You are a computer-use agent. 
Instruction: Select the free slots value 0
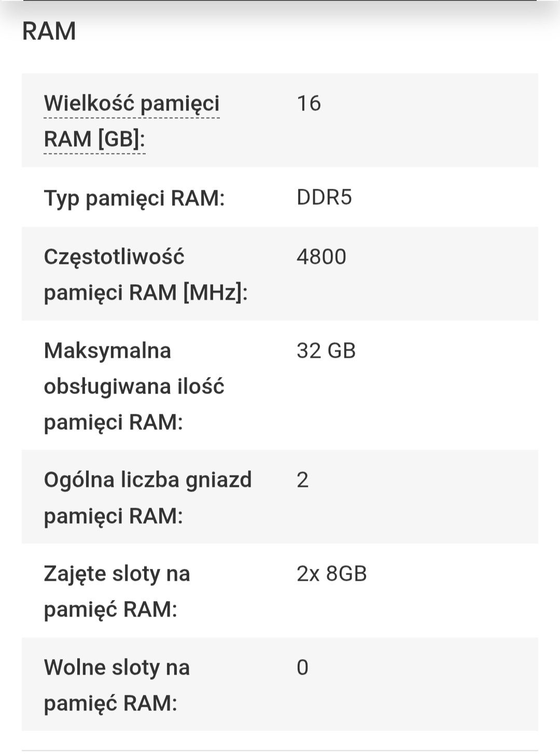[x=302, y=667]
